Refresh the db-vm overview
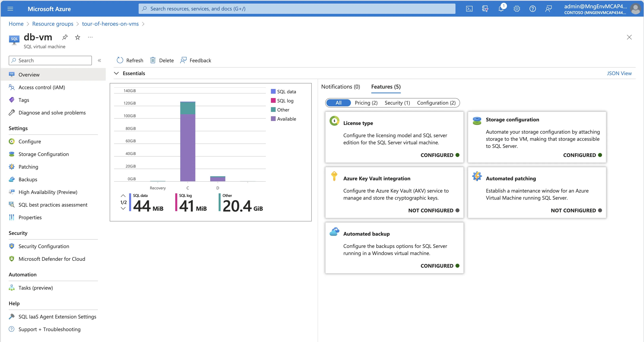 (130, 60)
